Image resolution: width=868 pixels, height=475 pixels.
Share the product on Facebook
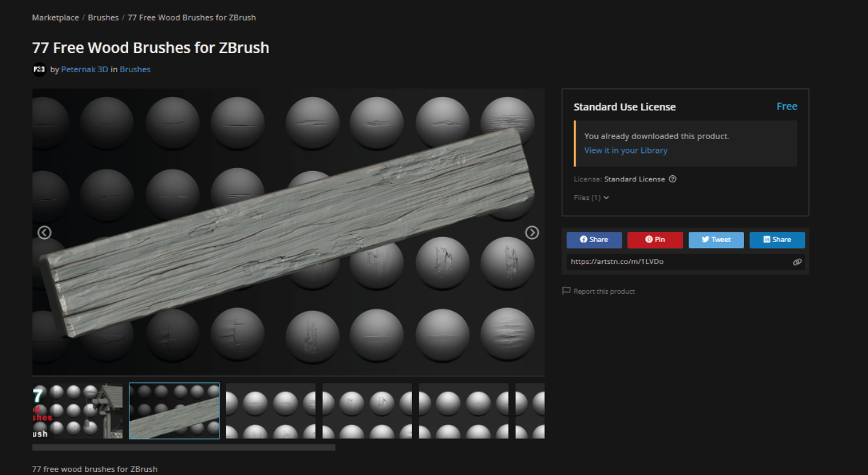pos(594,240)
